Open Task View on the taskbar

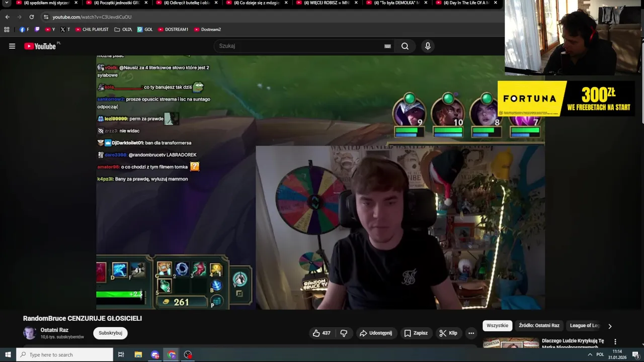121,354
